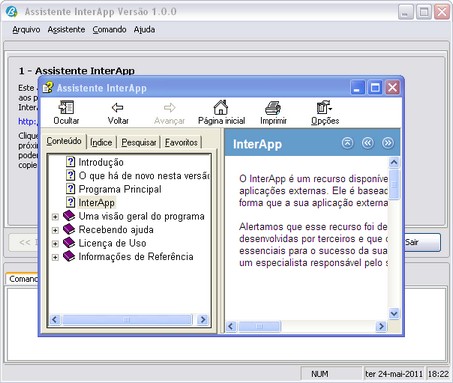
Task: Click the Comando tab in the lower panel
Action: coord(22,279)
